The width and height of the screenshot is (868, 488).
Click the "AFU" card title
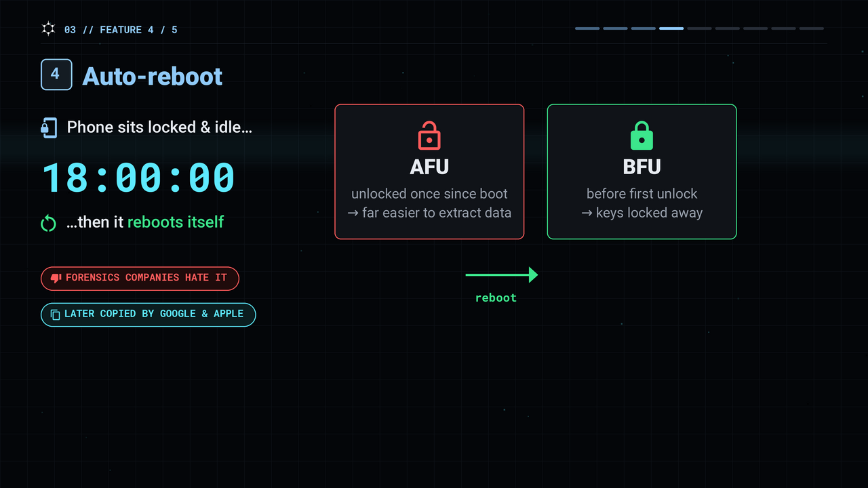click(429, 167)
